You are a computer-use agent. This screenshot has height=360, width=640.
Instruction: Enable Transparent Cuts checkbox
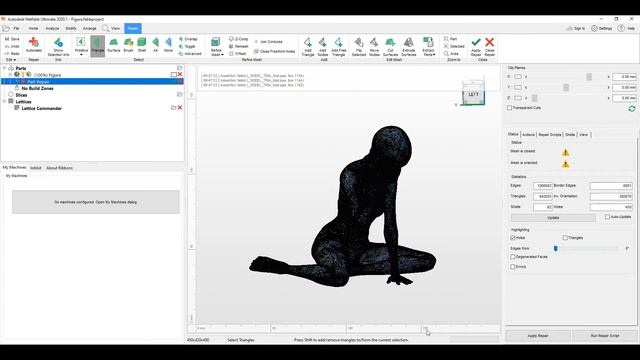coord(509,108)
